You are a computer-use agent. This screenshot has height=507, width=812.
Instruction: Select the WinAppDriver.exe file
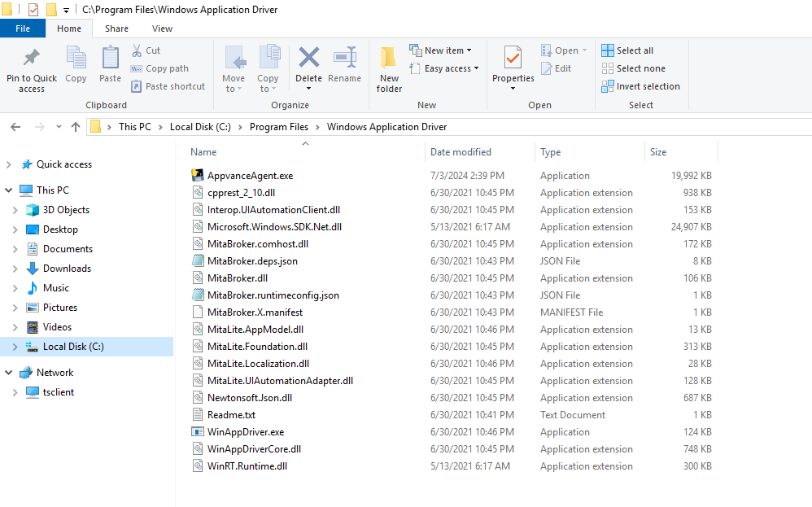(x=246, y=432)
